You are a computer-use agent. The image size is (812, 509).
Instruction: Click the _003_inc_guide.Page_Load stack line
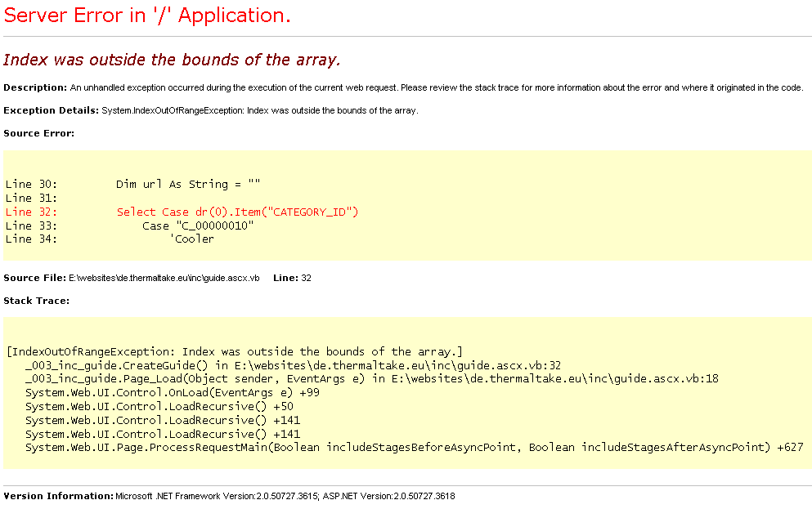(x=372, y=378)
